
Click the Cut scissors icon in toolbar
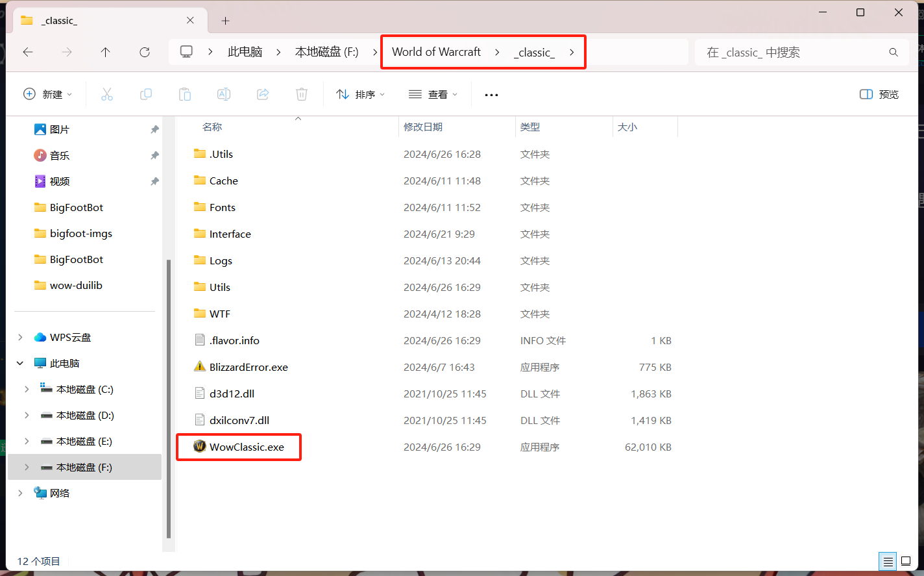tap(107, 95)
